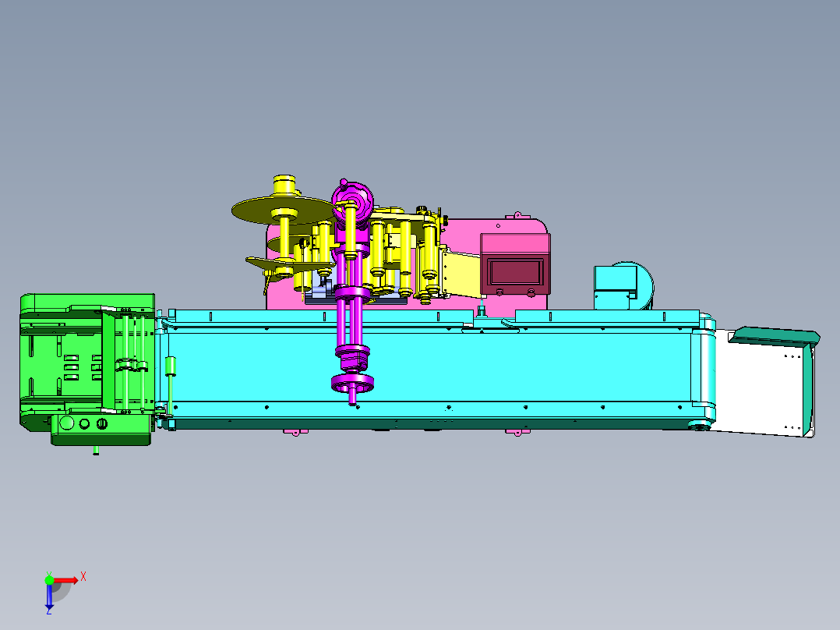This screenshot has width=840, height=630.
Task: Select the teal cover on outfeed tray
Action: [x=775, y=338]
